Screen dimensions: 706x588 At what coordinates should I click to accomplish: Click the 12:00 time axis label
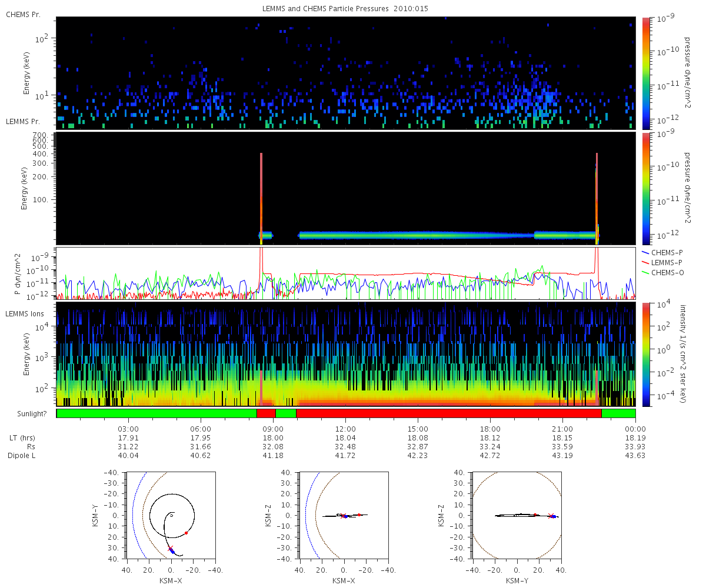(345, 429)
